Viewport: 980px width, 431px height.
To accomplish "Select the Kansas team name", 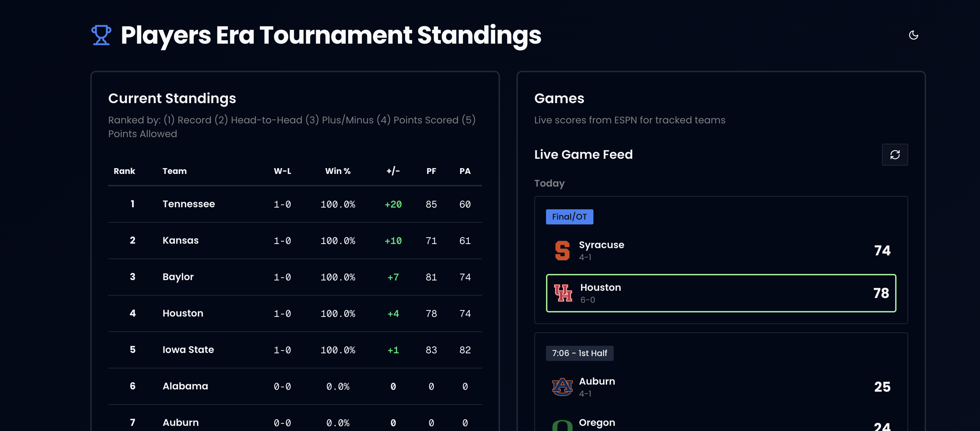I will click(180, 240).
